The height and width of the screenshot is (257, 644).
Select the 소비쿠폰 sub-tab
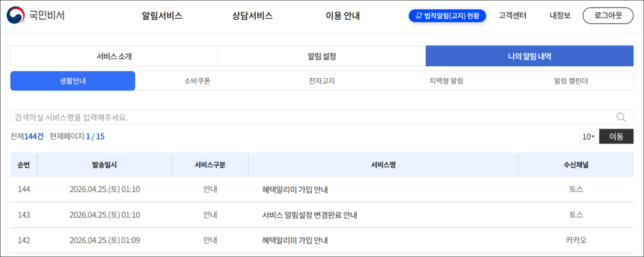(197, 81)
